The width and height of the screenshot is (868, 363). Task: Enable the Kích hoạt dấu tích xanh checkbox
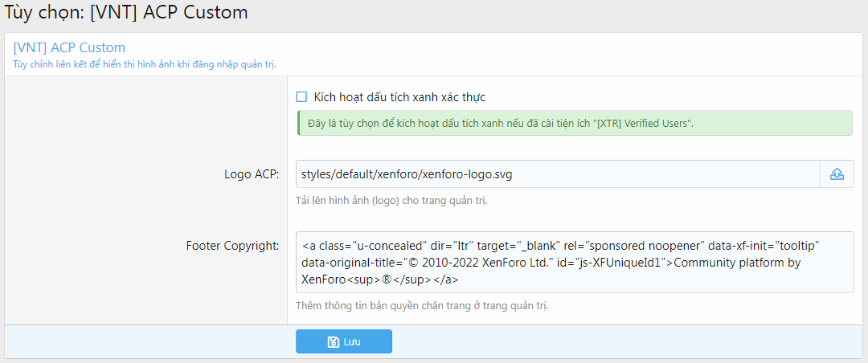302,97
